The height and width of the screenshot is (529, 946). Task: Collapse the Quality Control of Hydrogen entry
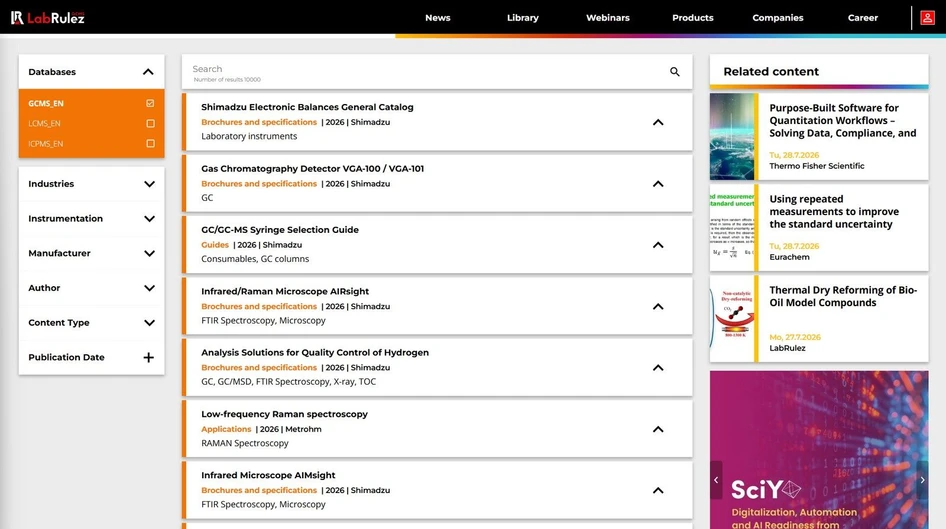tap(658, 368)
